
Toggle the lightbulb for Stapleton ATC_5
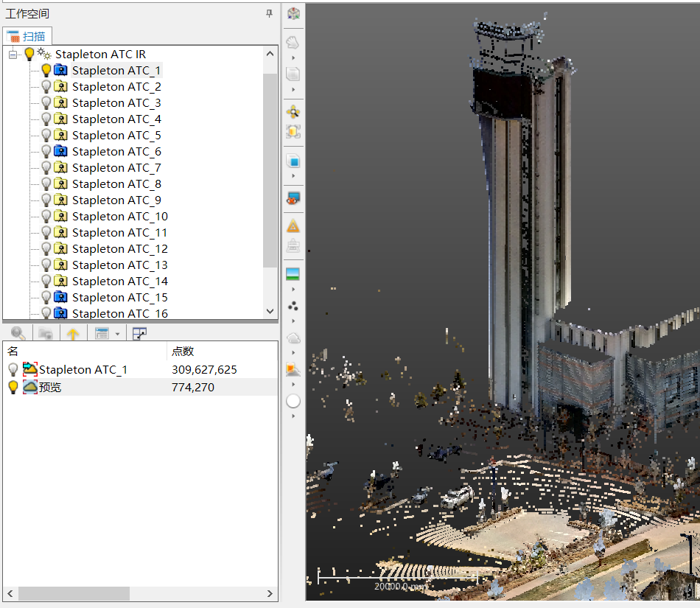(x=44, y=135)
